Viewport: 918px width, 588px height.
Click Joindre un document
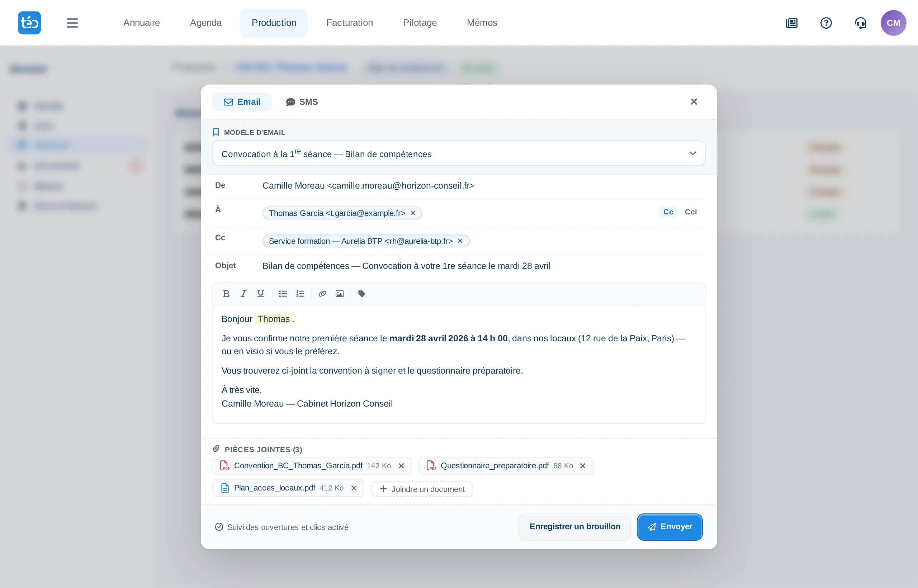(422, 489)
